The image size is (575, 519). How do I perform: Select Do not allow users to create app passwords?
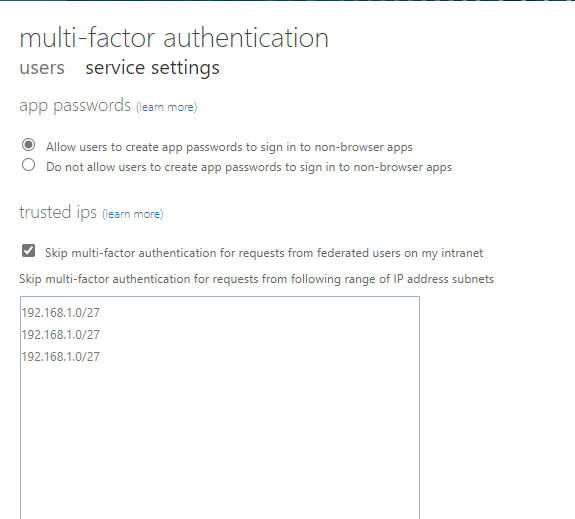click(x=29, y=165)
